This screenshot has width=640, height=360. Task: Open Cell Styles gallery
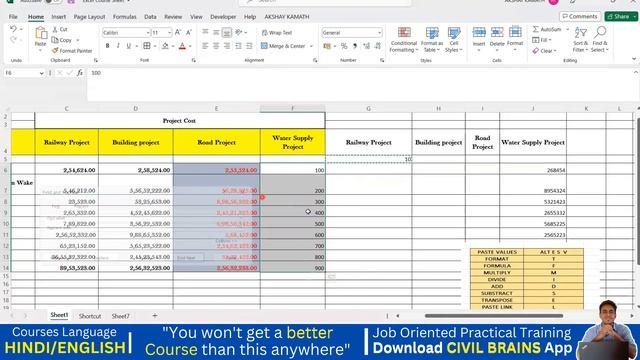click(453, 40)
